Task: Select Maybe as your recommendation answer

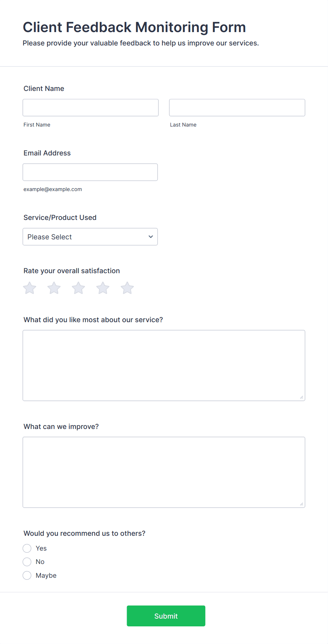Action: [27, 575]
